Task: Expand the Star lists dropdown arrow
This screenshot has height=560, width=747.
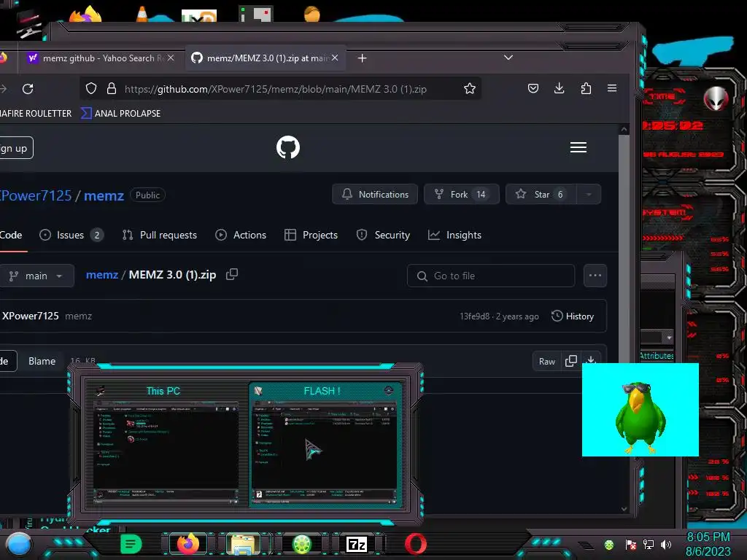Action: coord(589,194)
